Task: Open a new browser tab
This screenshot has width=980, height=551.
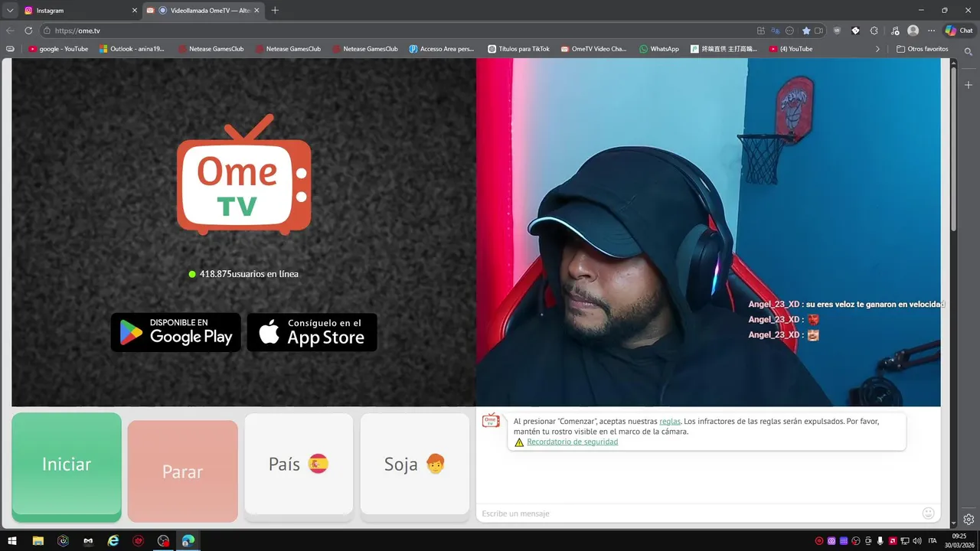Action: (275, 11)
